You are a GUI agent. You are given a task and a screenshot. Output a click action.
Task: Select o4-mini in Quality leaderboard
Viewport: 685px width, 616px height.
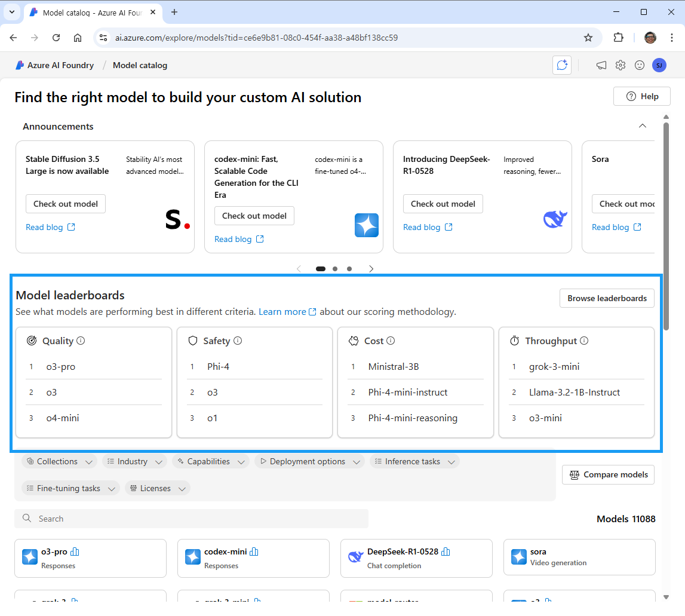coord(63,418)
